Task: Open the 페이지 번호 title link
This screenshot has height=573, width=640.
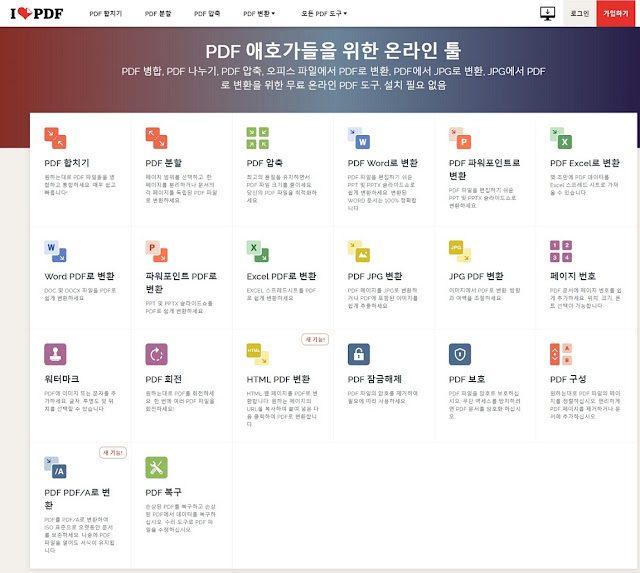Action: 573,276
